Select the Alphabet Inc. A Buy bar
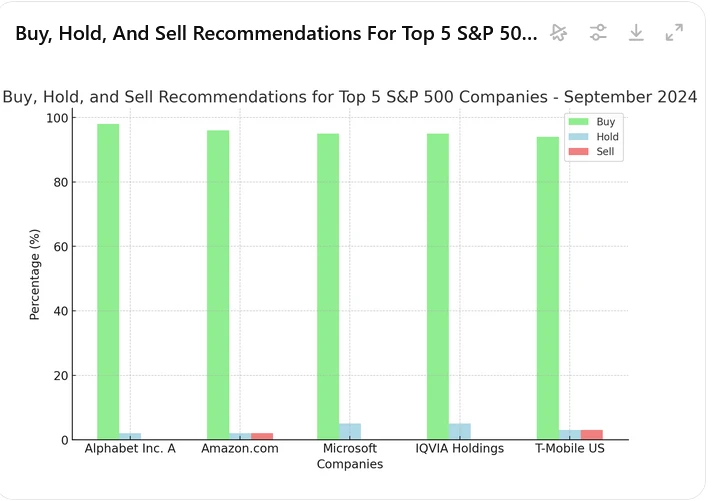The width and height of the screenshot is (723, 501). click(108, 282)
